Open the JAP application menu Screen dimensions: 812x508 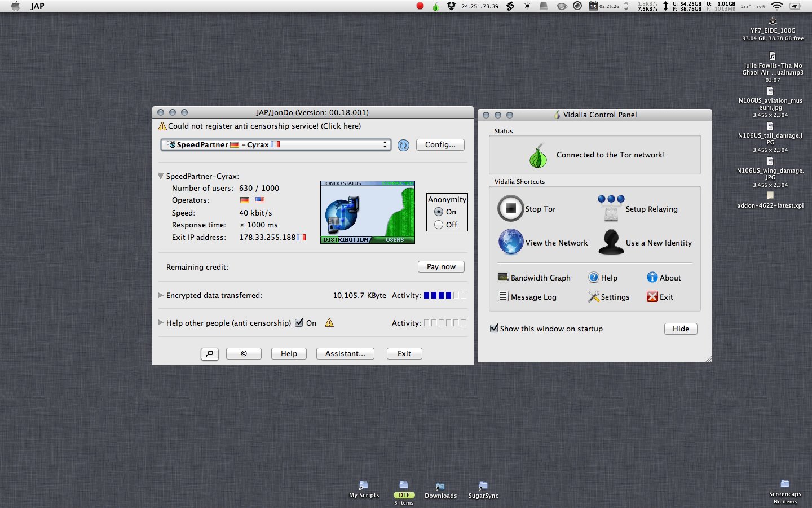[37, 6]
